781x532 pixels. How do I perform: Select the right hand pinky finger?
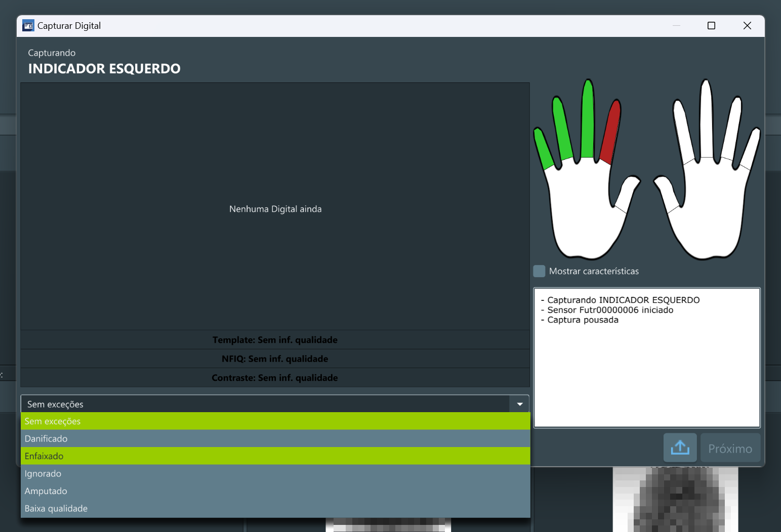[x=750, y=148]
